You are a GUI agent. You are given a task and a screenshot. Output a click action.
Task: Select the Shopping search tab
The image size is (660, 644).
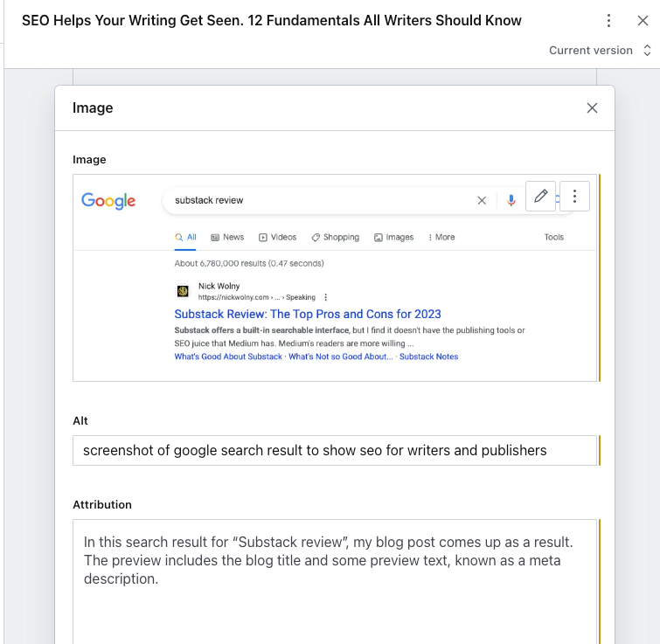(x=335, y=238)
